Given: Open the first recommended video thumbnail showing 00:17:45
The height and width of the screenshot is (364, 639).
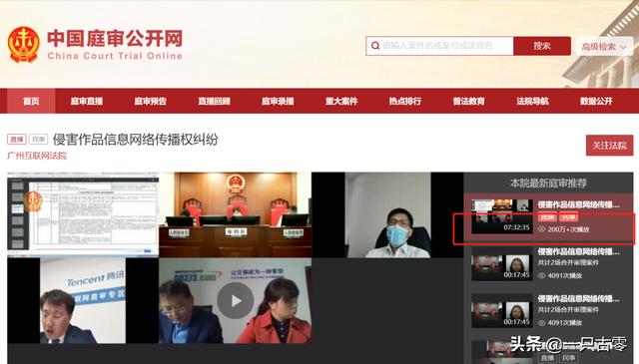Looking at the screenshot, I should coord(502,263).
